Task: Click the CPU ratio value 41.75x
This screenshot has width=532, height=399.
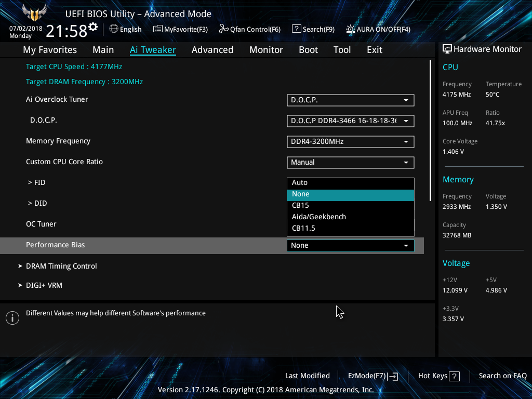Action: (495, 123)
